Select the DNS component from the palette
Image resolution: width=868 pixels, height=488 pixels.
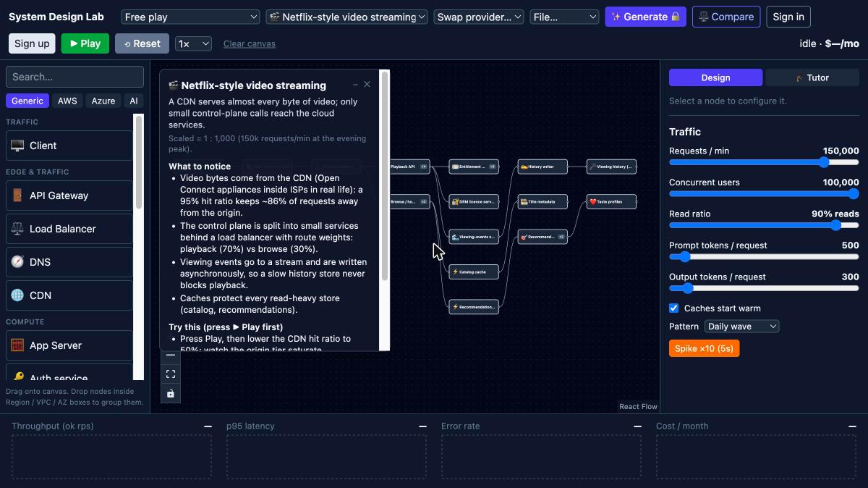point(69,262)
